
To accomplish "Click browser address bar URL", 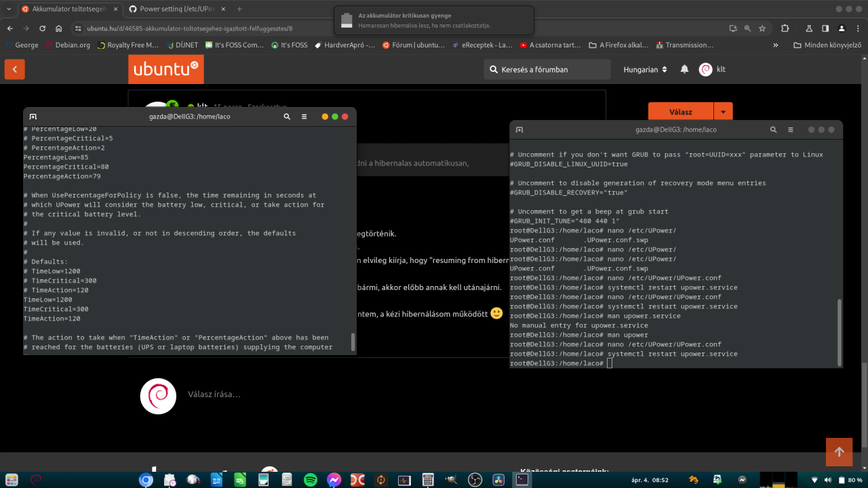I will click(190, 28).
